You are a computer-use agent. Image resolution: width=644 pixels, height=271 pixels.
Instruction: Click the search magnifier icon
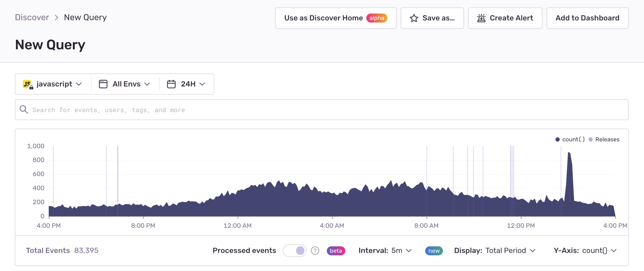pyautogui.click(x=24, y=110)
